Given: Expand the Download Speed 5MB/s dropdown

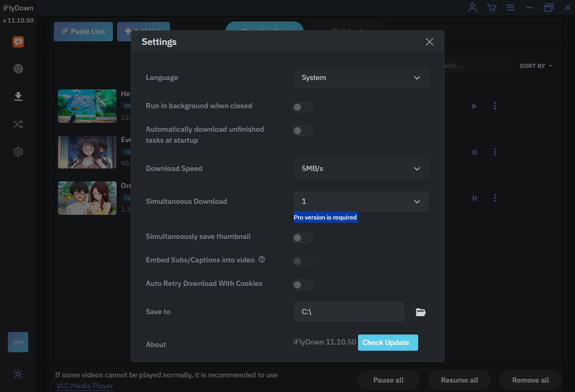Looking at the screenshot, I should (x=361, y=169).
